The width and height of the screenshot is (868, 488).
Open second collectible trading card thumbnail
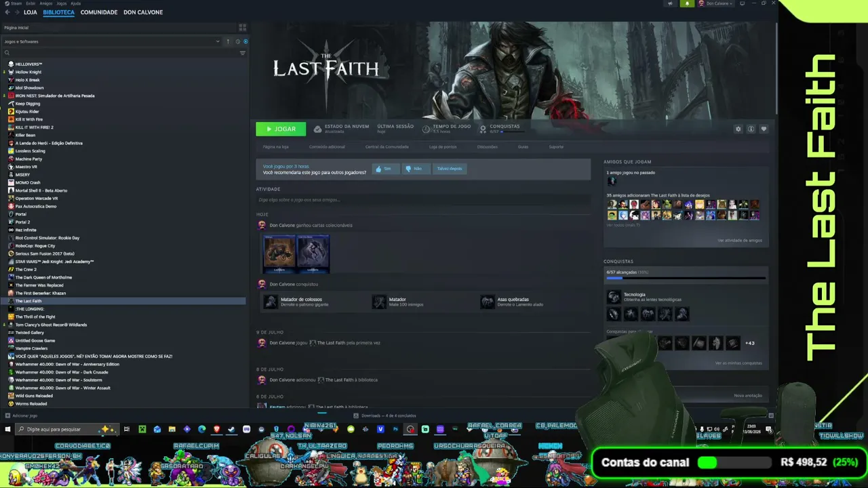(x=313, y=254)
